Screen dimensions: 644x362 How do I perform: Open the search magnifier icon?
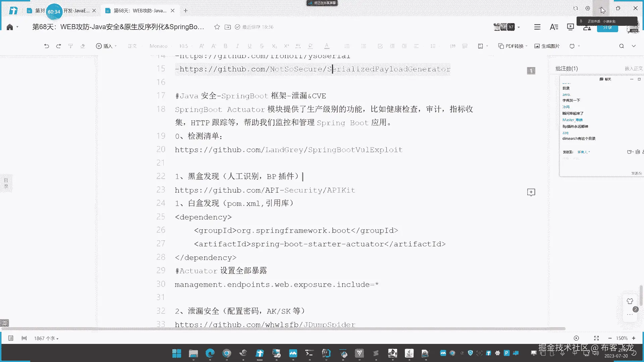[622, 46]
